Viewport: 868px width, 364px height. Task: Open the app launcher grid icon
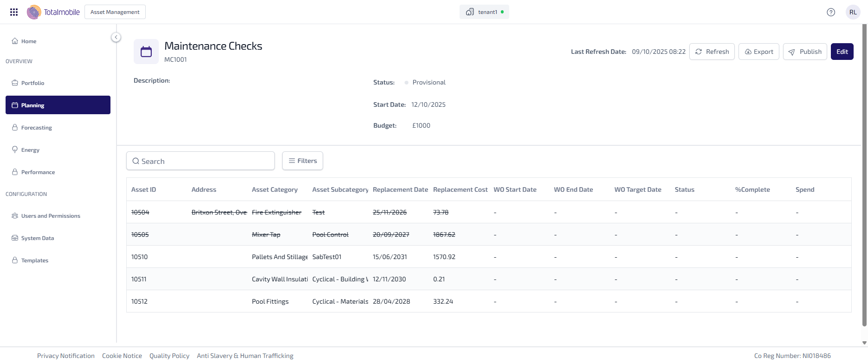tap(14, 12)
